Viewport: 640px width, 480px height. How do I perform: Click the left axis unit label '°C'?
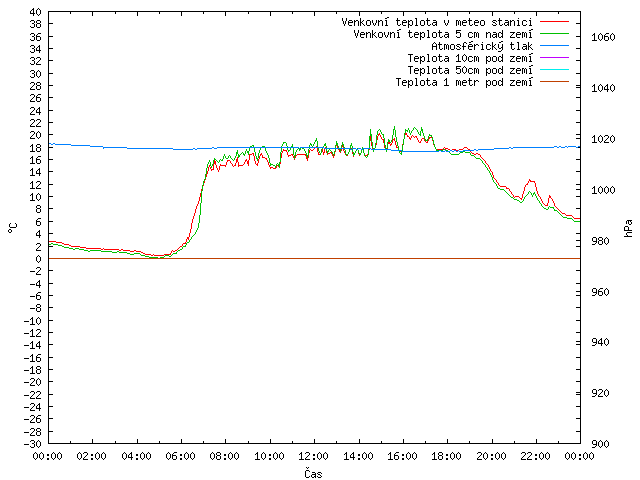(13, 228)
